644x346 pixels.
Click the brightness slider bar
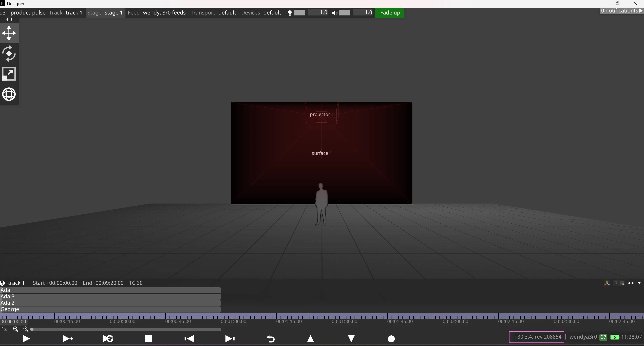pos(299,13)
